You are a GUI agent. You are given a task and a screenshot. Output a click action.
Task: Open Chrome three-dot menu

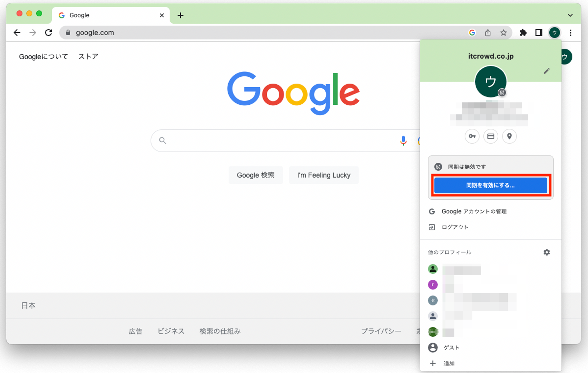click(x=570, y=32)
